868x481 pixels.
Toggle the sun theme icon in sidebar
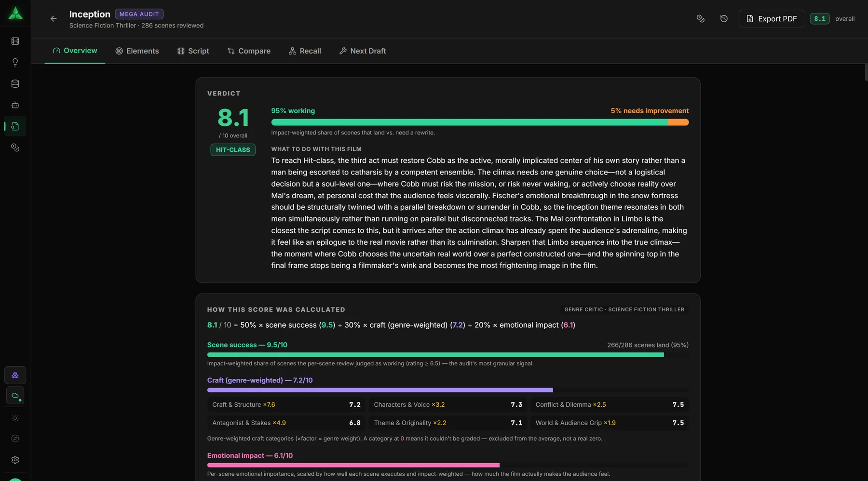coord(15,418)
